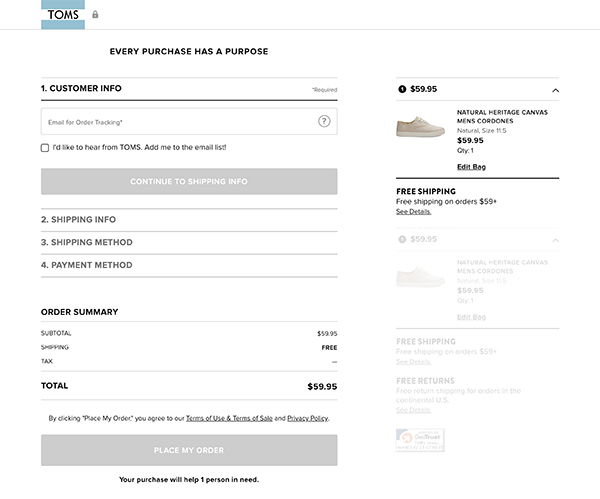Expand the Shipping Method section
600x499 pixels.
[86, 242]
